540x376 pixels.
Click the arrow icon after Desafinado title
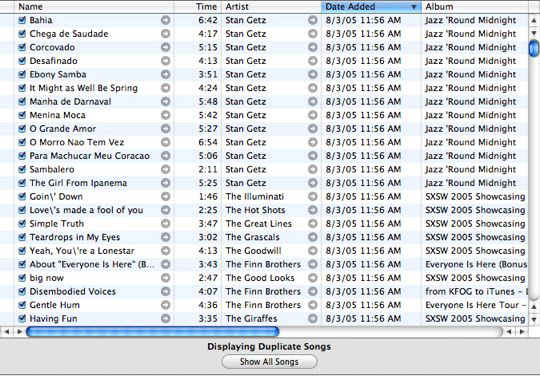pos(166,61)
